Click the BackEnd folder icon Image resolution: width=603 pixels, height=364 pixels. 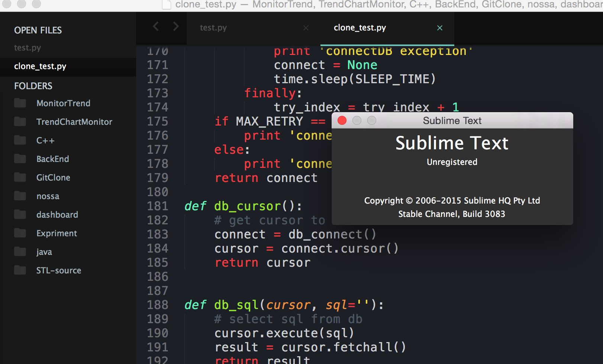pyautogui.click(x=20, y=159)
